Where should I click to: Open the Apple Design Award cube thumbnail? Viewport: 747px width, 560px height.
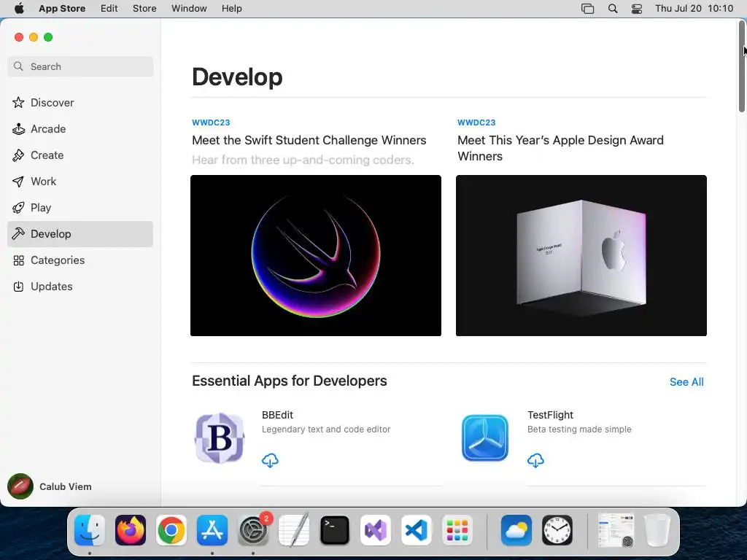(581, 256)
